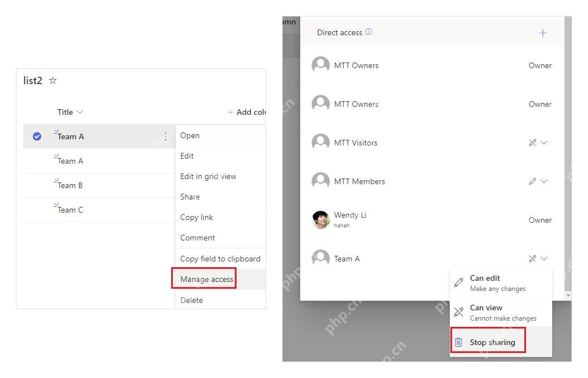The height and width of the screenshot is (378, 588).
Task: Choose Copy field to clipboard
Action: (x=221, y=259)
